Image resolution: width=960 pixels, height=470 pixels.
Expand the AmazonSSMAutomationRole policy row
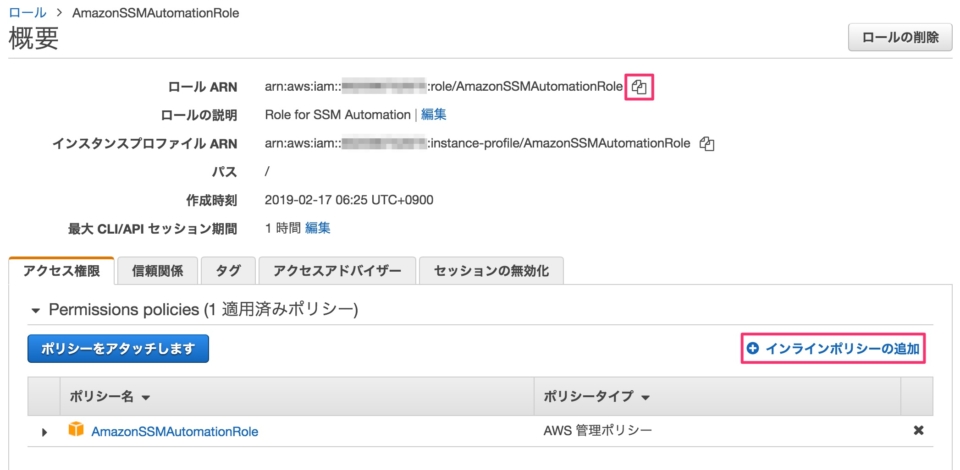[x=44, y=432]
